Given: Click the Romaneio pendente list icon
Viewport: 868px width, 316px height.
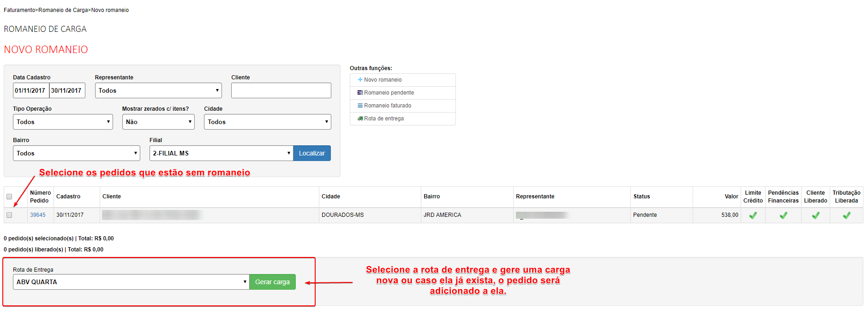Looking at the screenshot, I should pyautogui.click(x=360, y=93).
